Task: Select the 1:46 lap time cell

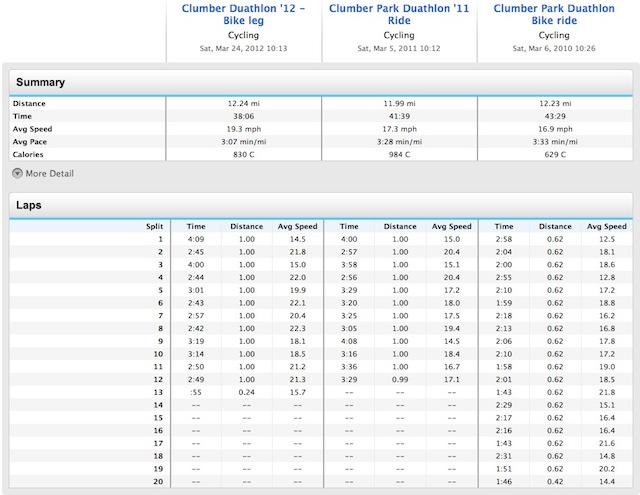Action: [504, 482]
